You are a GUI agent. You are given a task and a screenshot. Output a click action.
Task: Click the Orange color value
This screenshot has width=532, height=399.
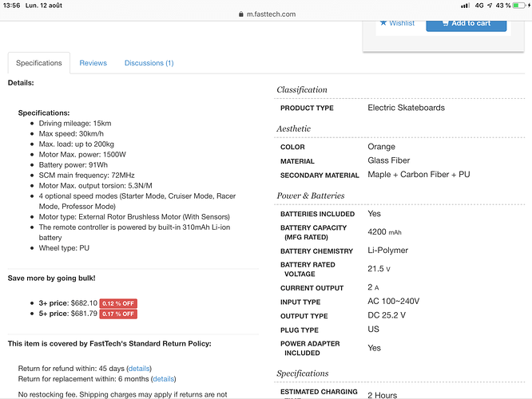pos(381,147)
